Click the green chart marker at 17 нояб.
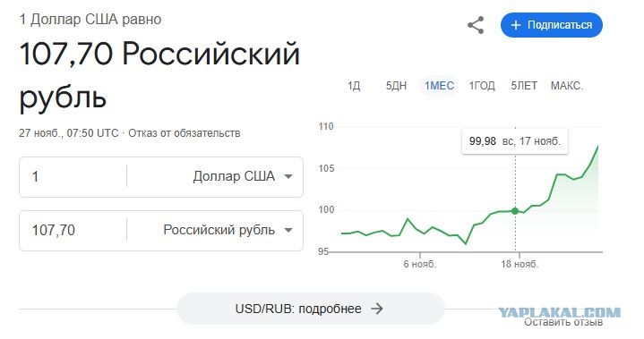 (515, 211)
